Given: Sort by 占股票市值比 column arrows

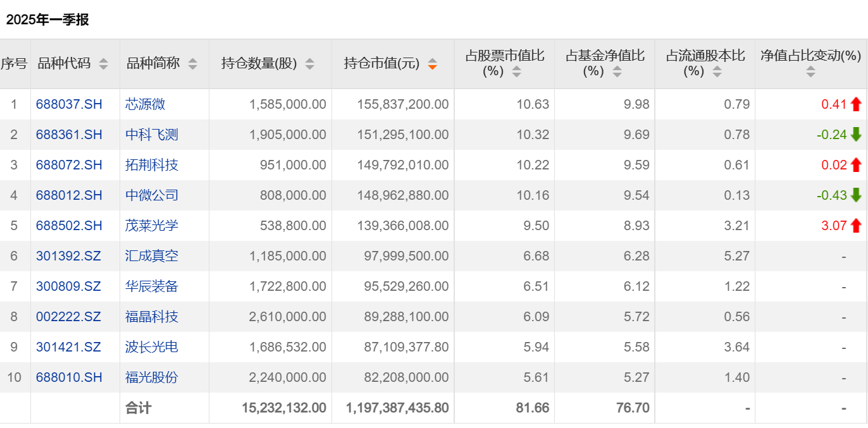Looking at the screenshot, I should 516,72.
